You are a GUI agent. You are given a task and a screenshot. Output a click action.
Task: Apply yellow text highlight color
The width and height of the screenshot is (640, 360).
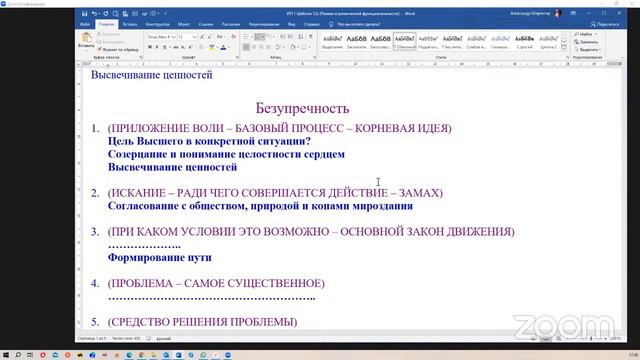(x=211, y=47)
